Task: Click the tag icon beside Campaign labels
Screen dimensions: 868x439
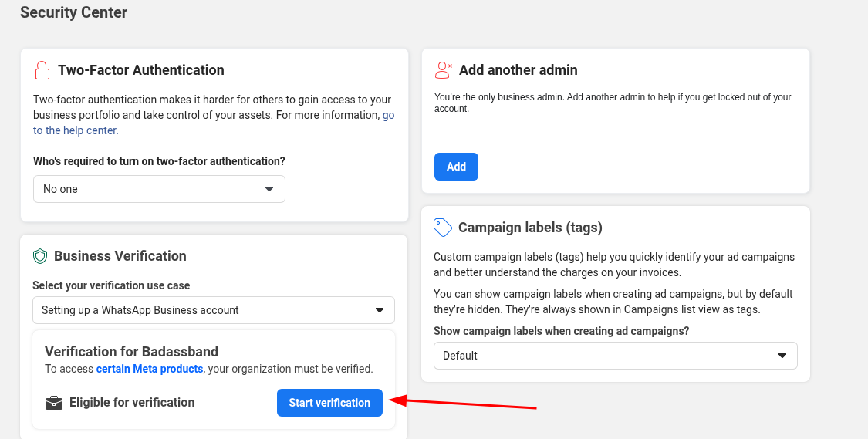Action: click(443, 228)
